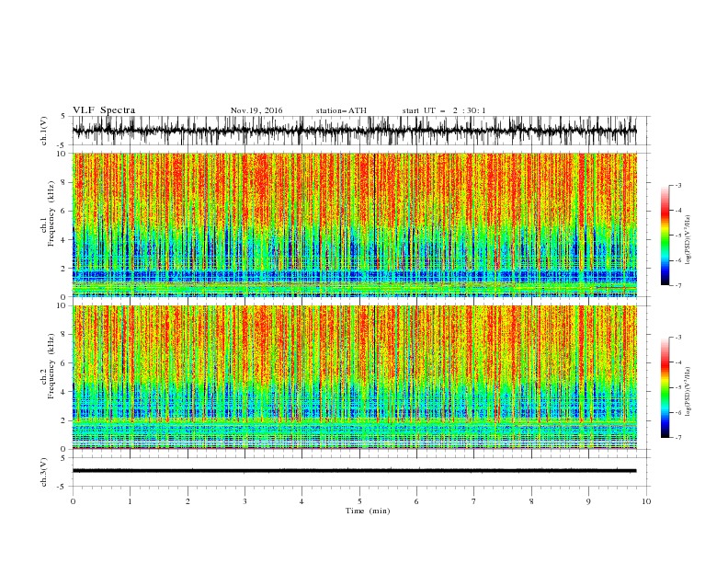Viewport: 728px width, 563px height.
Task: Click the time axis tick label "4"
Action: pos(301,501)
